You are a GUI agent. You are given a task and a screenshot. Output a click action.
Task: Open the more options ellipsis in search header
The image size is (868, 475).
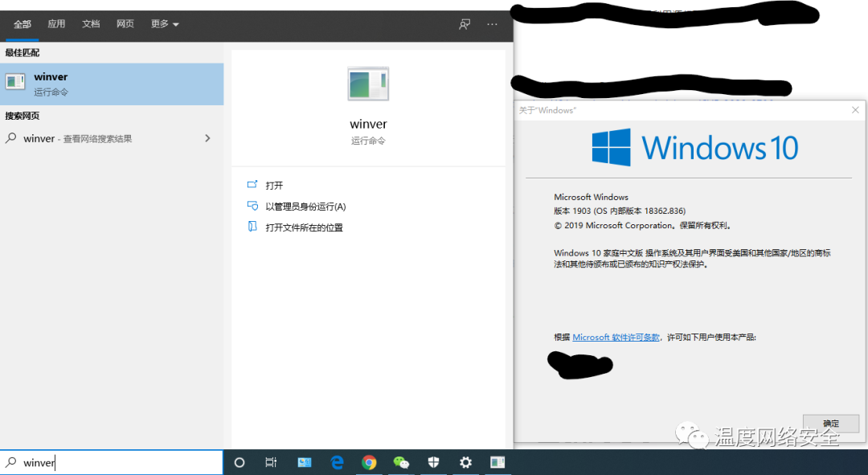tap(492, 24)
